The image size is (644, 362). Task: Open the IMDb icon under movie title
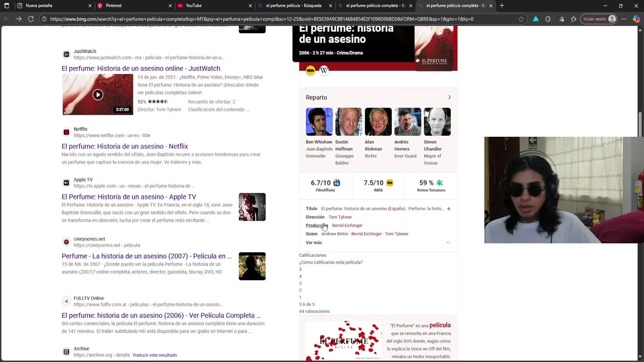click(310, 71)
